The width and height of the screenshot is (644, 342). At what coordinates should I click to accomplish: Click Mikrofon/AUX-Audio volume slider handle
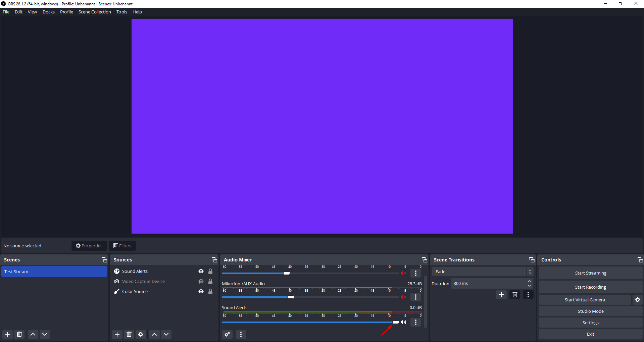291,297
